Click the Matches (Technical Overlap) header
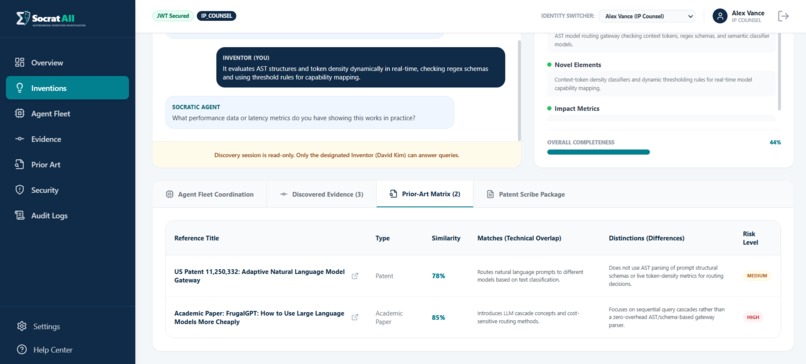Viewport: 806px width, 364px height. (519, 238)
